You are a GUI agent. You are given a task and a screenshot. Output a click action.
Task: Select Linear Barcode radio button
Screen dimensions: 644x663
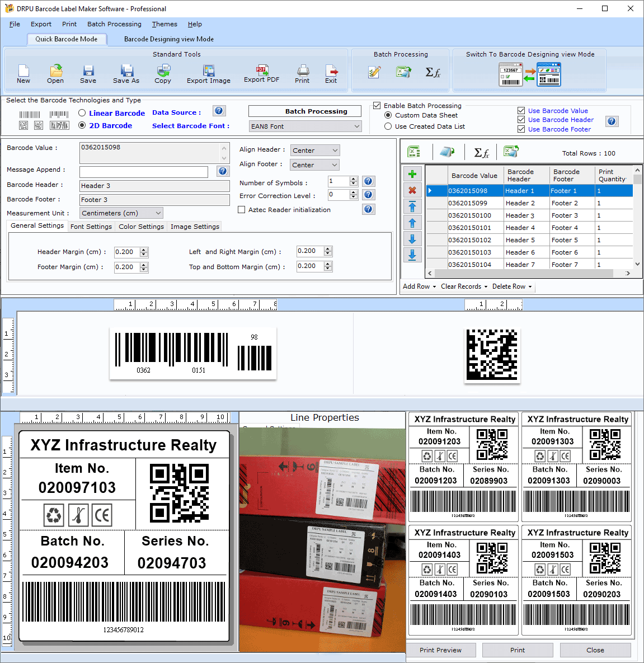(82, 113)
